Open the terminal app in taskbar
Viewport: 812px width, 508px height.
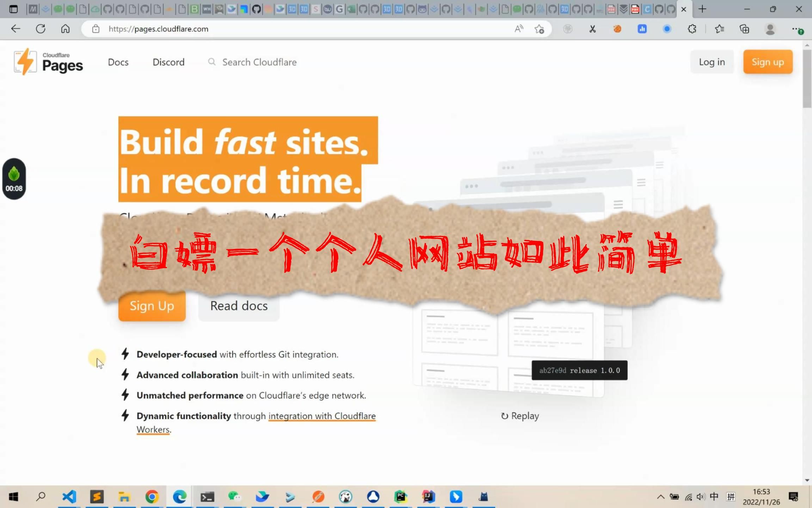click(207, 497)
